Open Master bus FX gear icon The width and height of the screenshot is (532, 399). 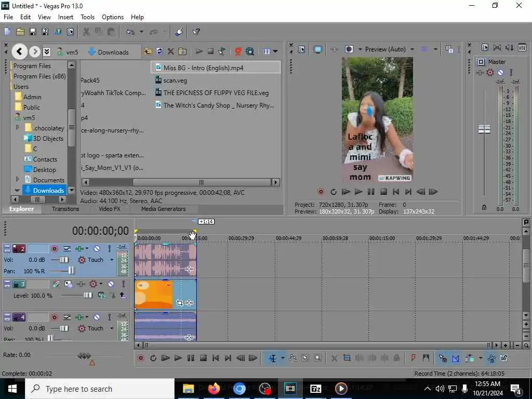click(490, 72)
